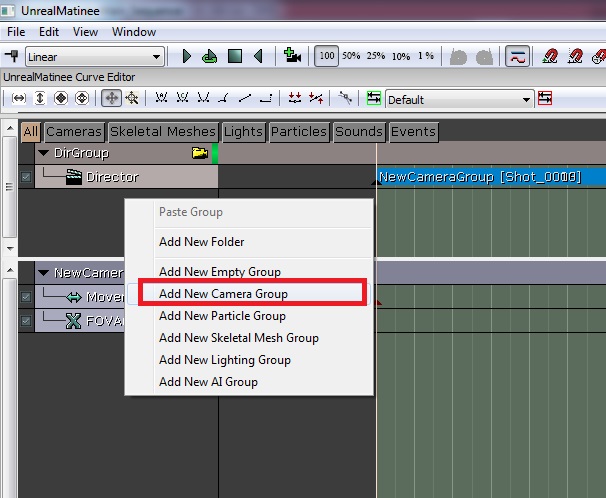Click the red delete curve tab icon

[545, 98]
